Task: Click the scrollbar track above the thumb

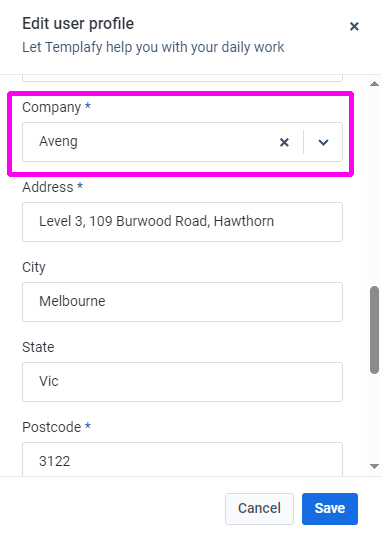Action: coord(374,186)
